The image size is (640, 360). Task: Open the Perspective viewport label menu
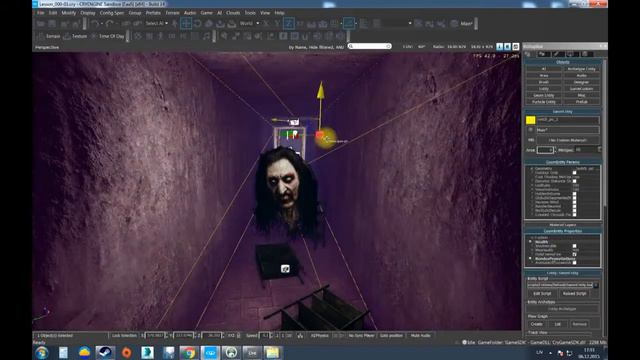click(x=47, y=47)
